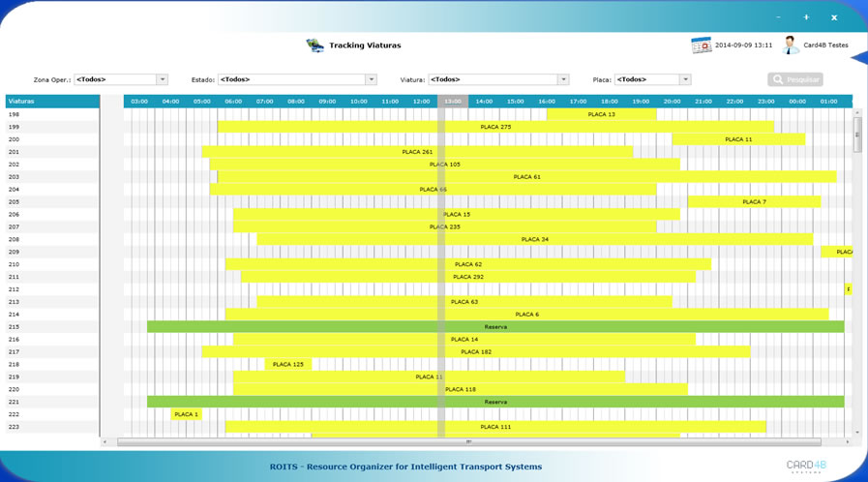Click the Pesquisar search button
The image size is (868, 482).
(x=795, y=79)
